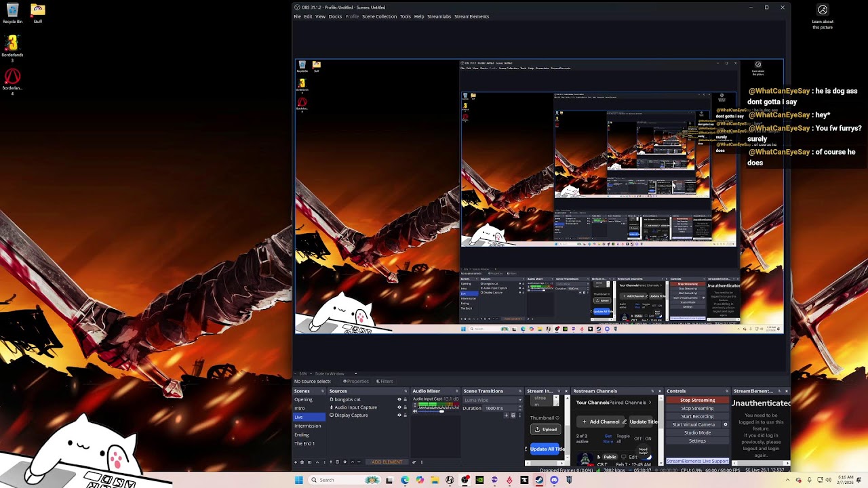Image resolution: width=868 pixels, height=488 pixels.
Task: Select the Stuff folder on desktop
Action: point(38,14)
